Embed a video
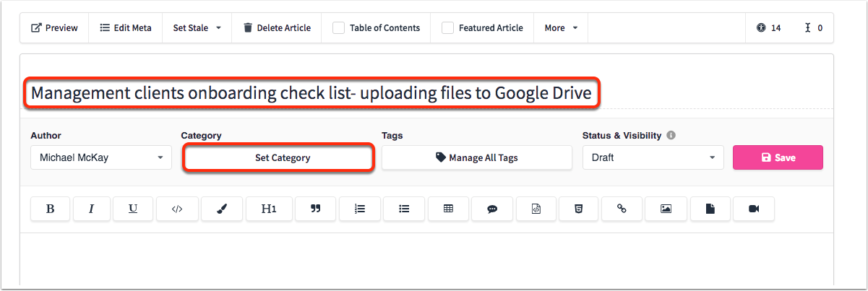The height and width of the screenshot is (291, 868). pos(754,209)
